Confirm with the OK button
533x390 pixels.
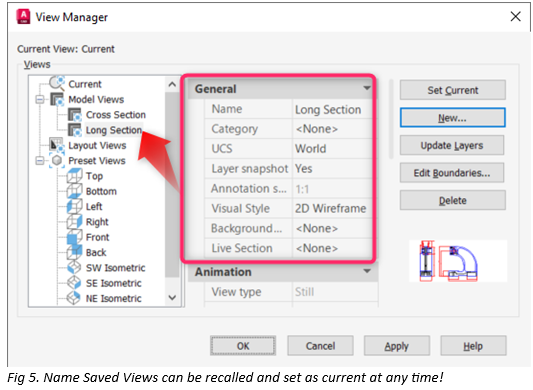coord(243,346)
